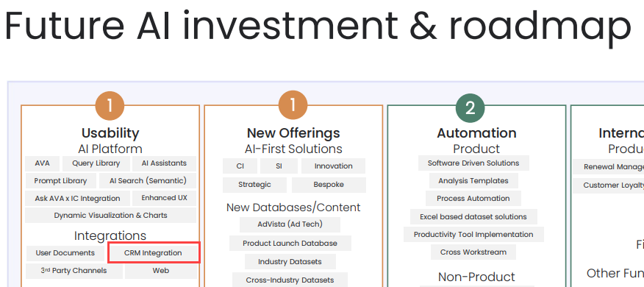Viewport: 644px width, 287px height.
Task: Click the Cross Workstream chip
Action: (x=473, y=252)
